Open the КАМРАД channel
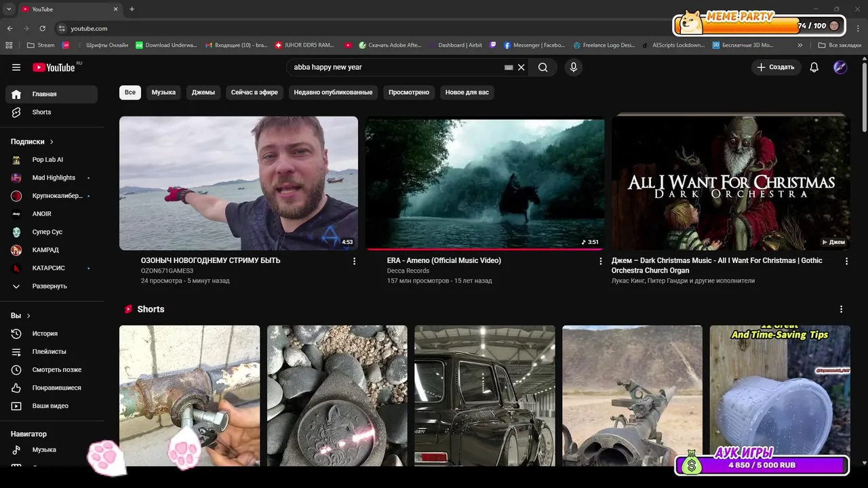This screenshot has height=488, width=868. (52, 250)
